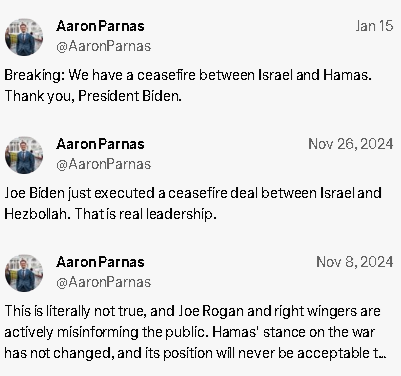Click the Jan 15 date stamp

tap(374, 26)
